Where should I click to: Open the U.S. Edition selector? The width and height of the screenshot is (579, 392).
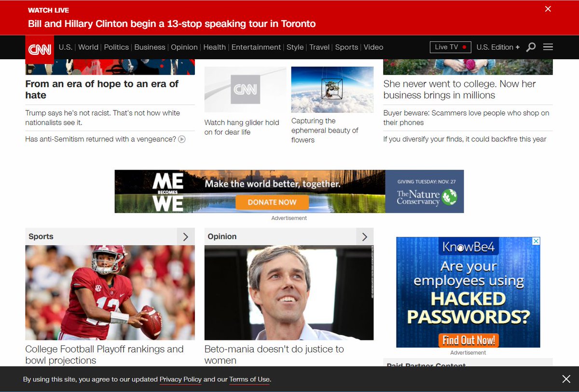[x=498, y=47]
